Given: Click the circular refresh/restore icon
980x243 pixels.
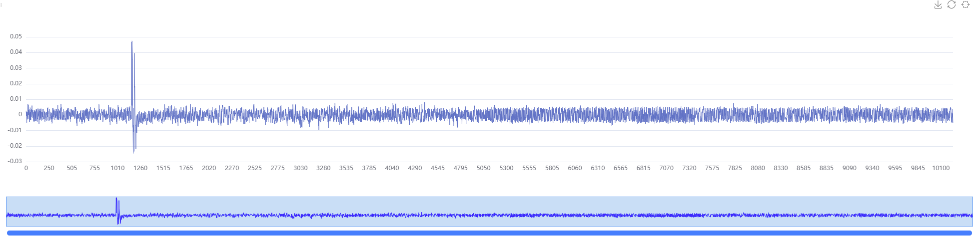Looking at the screenshot, I should (x=952, y=5).
